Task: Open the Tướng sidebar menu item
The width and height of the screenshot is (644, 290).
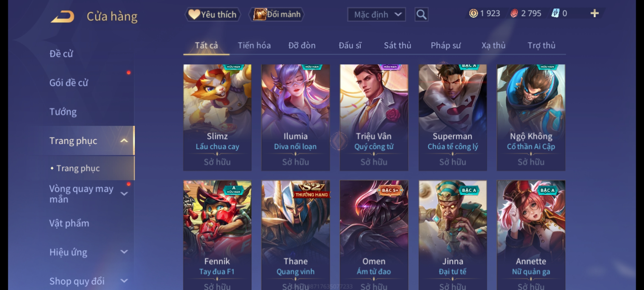Action: 63,112
